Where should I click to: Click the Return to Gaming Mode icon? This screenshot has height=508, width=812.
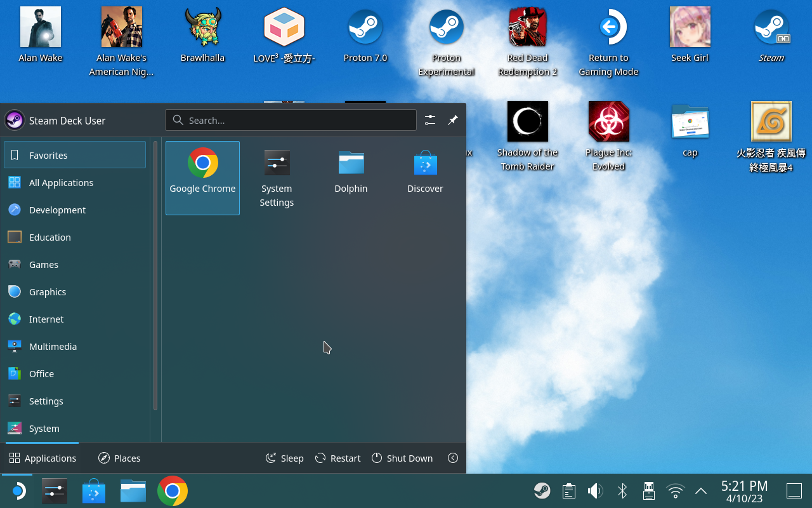pos(609,42)
